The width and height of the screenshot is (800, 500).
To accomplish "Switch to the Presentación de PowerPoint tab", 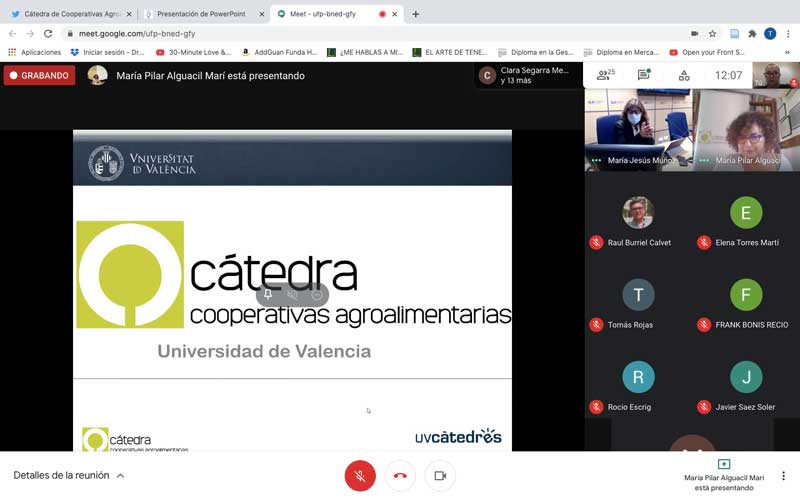I will [201, 14].
